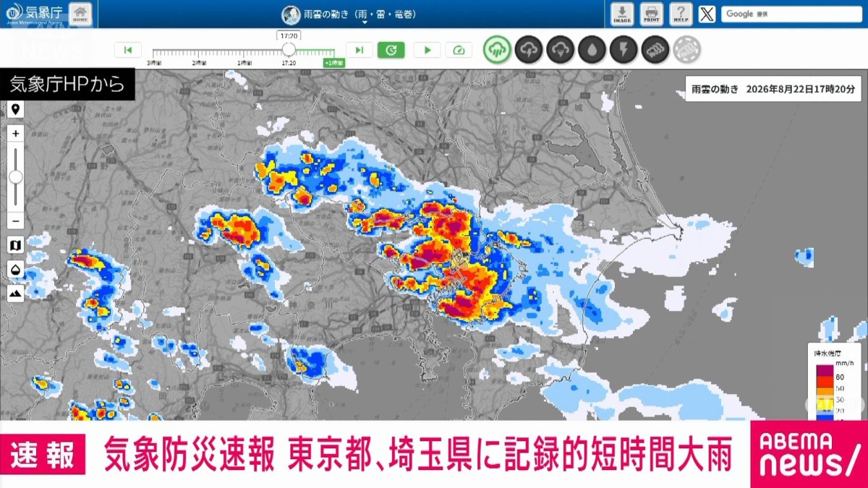Jump to the earliest time with skip-back button
The height and width of the screenshot is (488, 868).
[128, 50]
